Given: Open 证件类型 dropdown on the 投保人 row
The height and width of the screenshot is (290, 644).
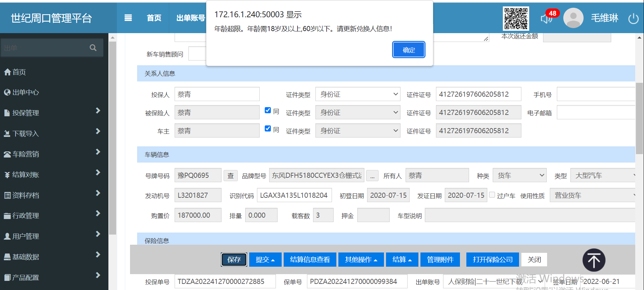Looking at the screenshot, I should (358, 94).
